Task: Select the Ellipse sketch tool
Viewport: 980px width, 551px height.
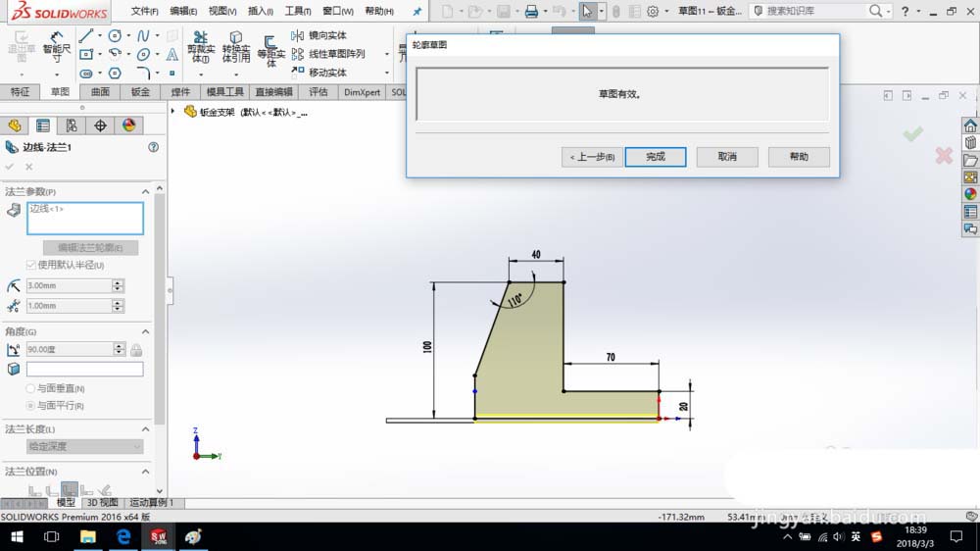Action: [143, 54]
